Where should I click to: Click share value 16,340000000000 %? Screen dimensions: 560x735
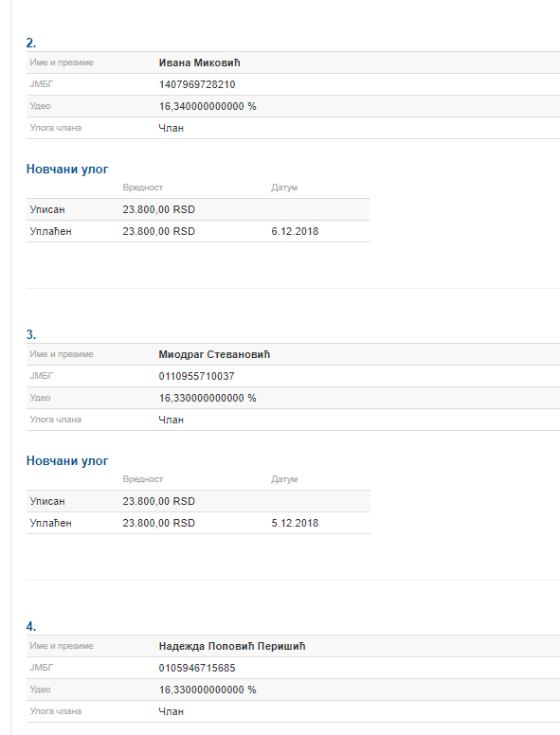(208, 106)
